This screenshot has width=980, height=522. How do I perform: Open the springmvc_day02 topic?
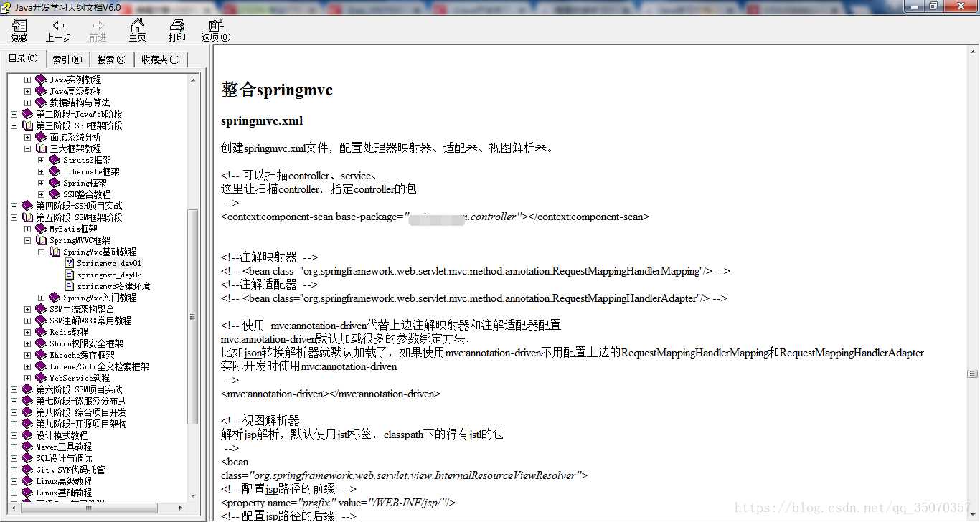pos(109,275)
